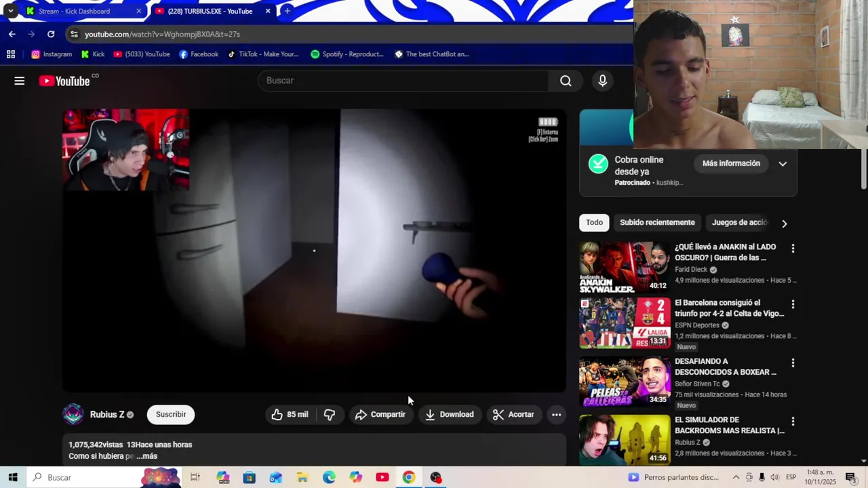
Task: Open Task View on the taskbar
Action: [x=195, y=477]
